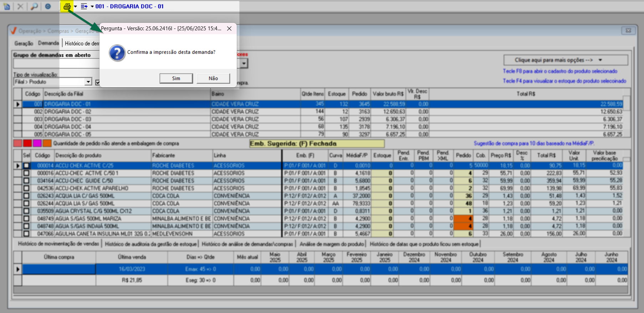
Task: Check the Sel box for ACQUA LIA S/ GAS 500ML
Action: tap(26, 204)
